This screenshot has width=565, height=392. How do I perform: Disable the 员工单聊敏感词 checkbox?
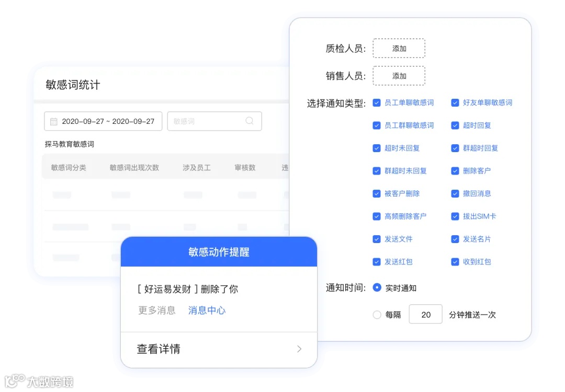click(x=377, y=102)
